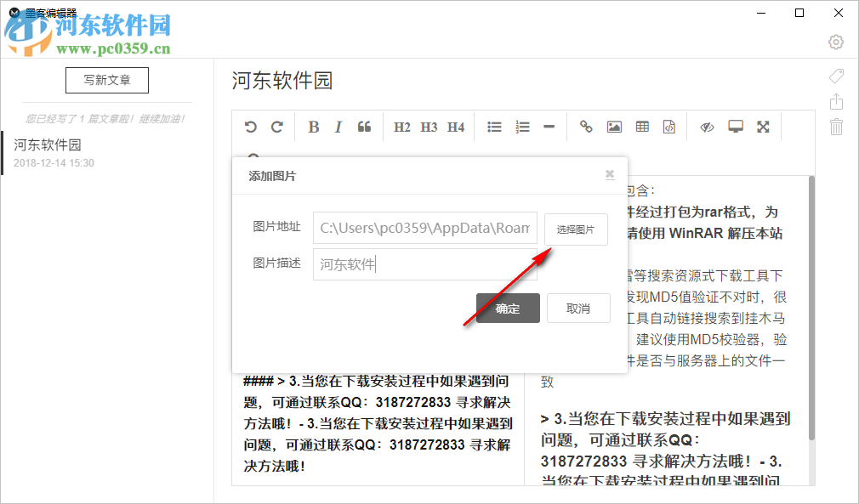This screenshot has width=859, height=504.
Task: Apply H3 heading formatting
Action: pos(429,126)
